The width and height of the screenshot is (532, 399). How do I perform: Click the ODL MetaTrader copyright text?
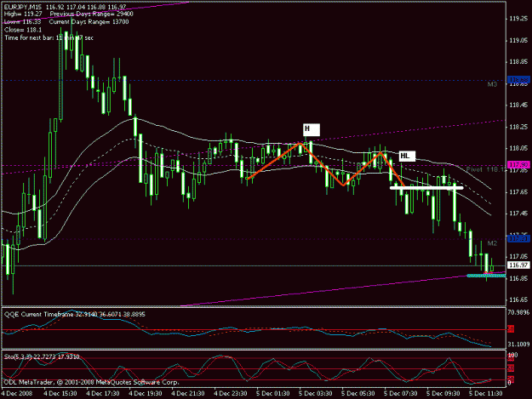coord(91,382)
